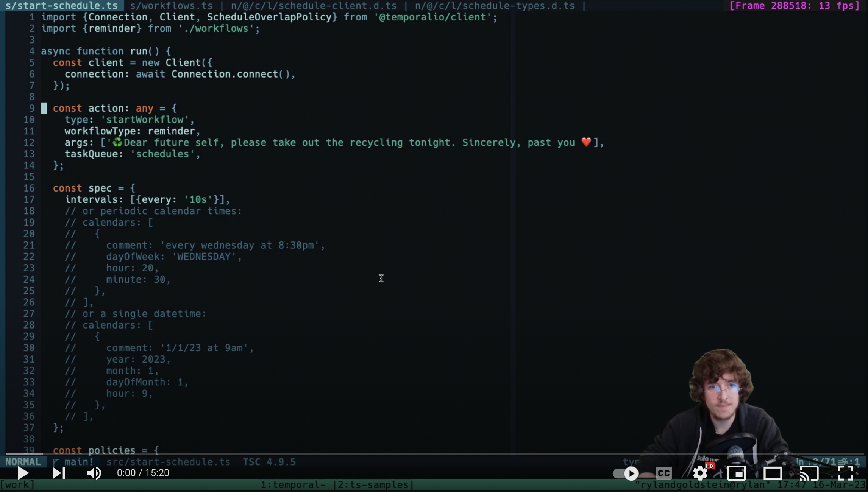The width and height of the screenshot is (868, 492).
Task: Click the 0:00 / 15:20 time display
Action: 143,473
